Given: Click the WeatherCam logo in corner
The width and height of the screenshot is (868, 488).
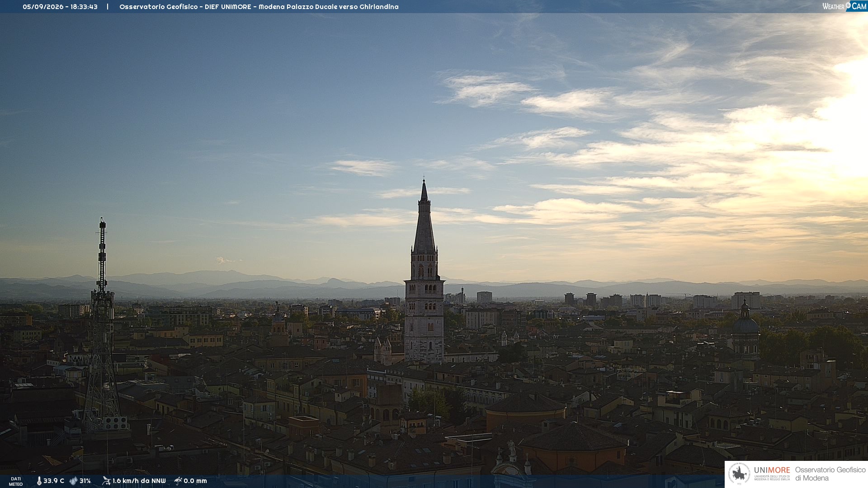Looking at the screenshot, I should pos(844,6).
